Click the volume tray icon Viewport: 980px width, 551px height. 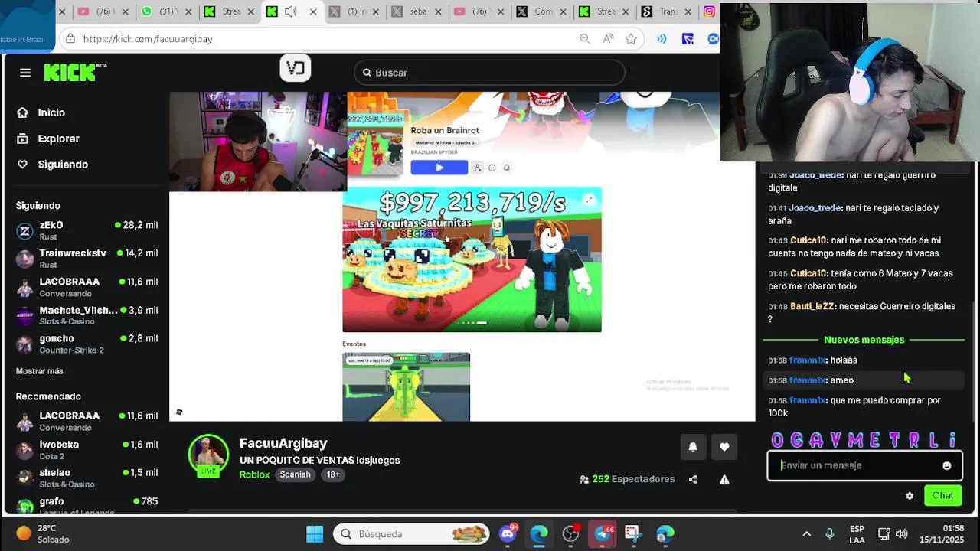pyautogui.click(x=902, y=533)
